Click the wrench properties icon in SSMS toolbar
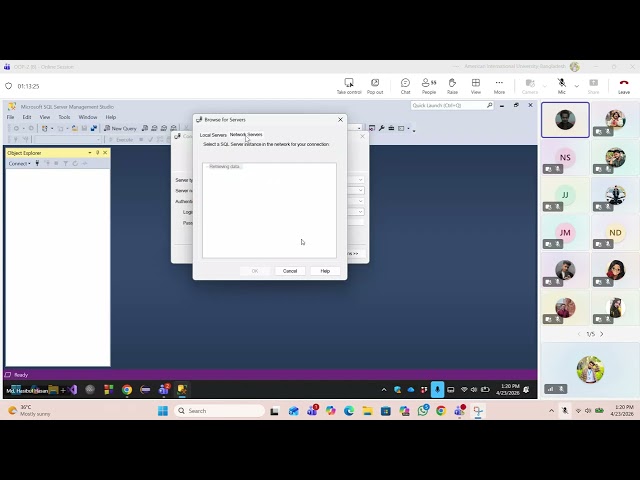The width and height of the screenshot is (640, 480). tap(382, 128)
